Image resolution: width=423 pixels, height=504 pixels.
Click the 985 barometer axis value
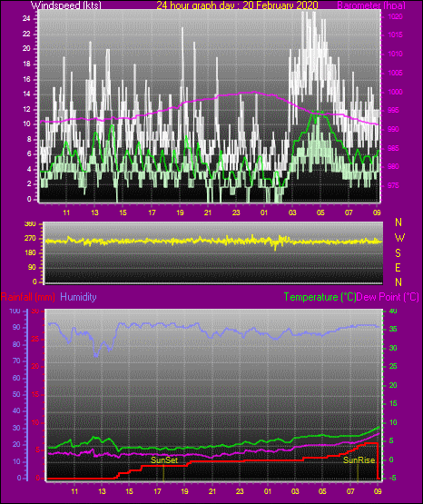393,148
